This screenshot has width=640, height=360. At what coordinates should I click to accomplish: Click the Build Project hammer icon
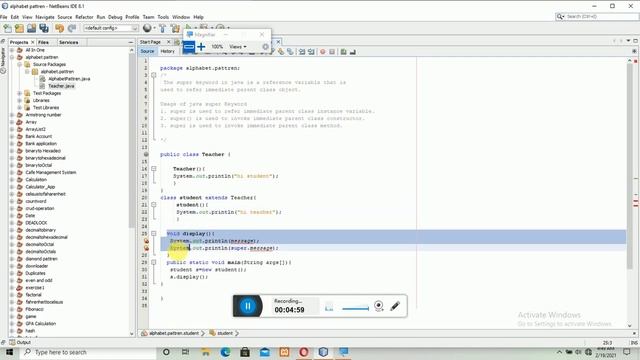point(163,28)
